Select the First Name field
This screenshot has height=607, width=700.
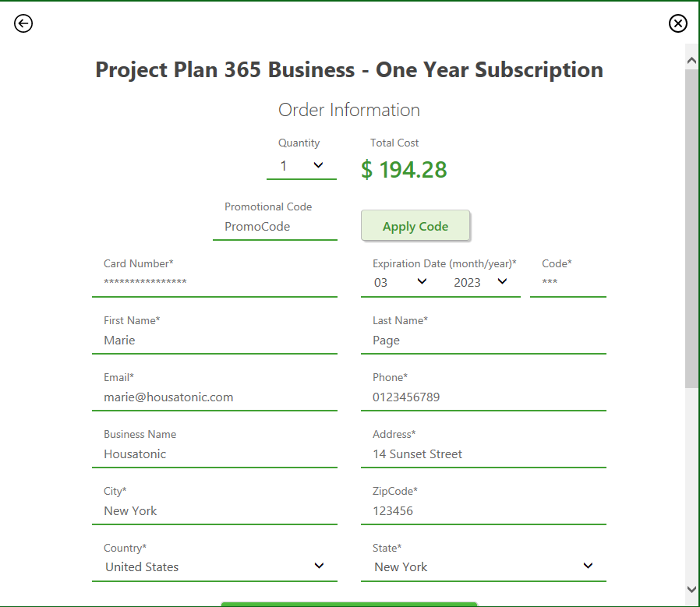[x=214, y=340]
